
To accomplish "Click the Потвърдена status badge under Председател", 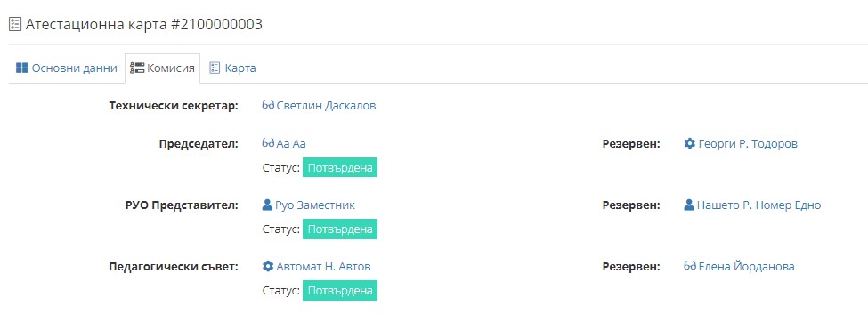I will pos(340,167).
